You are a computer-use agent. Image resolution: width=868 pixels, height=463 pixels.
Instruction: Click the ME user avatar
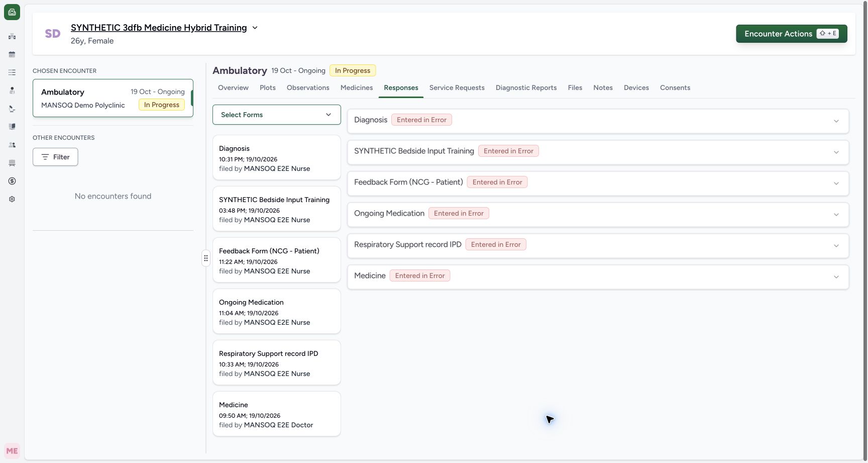(x=12, y=451)
